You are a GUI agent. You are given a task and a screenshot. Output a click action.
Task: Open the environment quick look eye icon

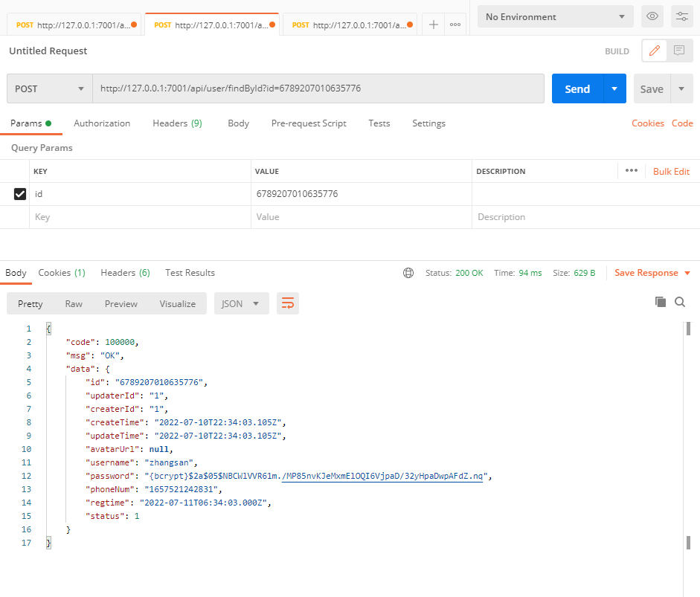(652, 16)
